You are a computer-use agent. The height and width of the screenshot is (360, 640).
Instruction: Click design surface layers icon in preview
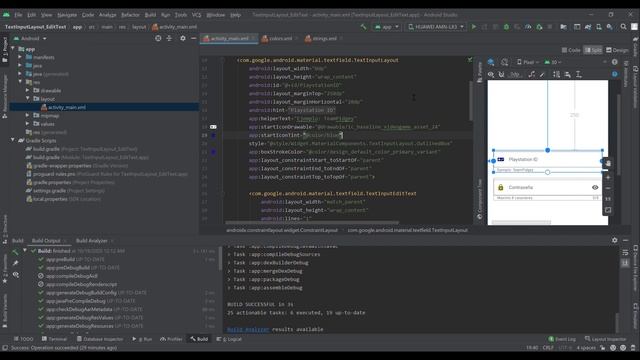click(x=491, y=62)
